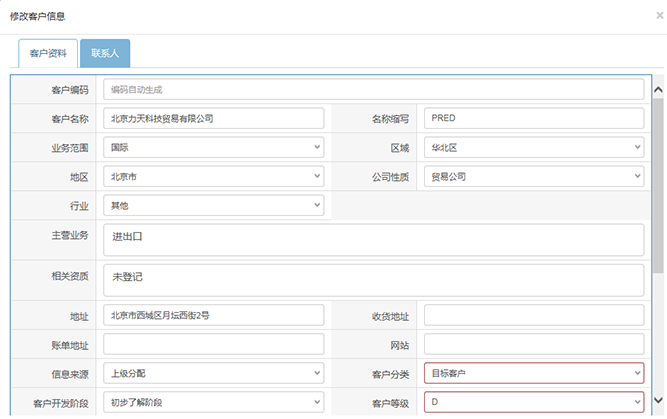Close the 修改客户信息 dialog
Viewport: 667px width, 419px height.
coord(655,17)
